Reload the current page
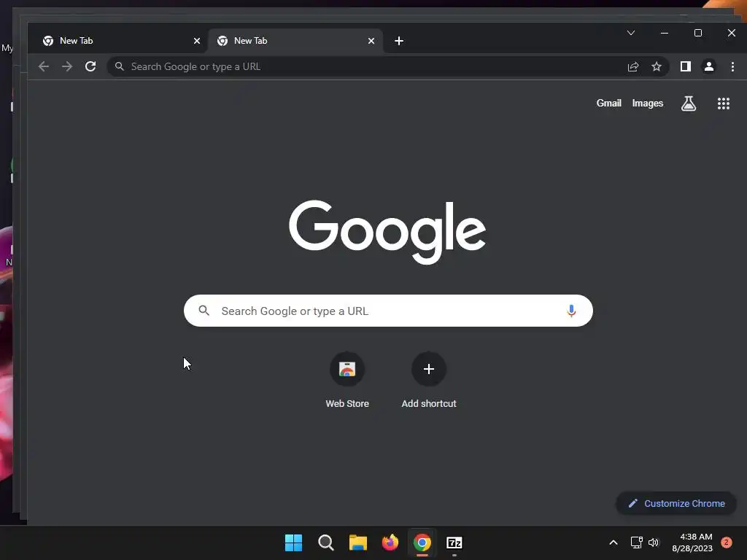The height and width of the screenshot is (560, 747). coord(90,66)
